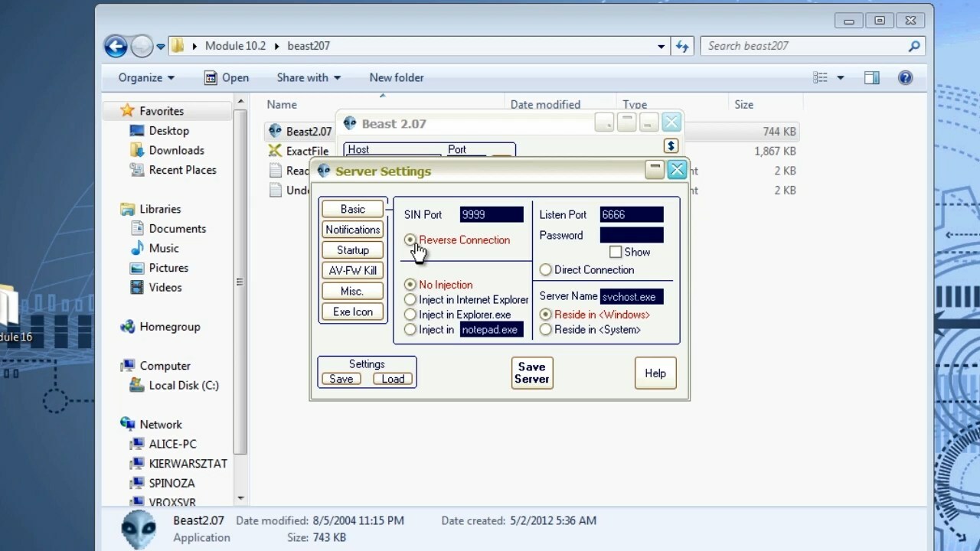Open SPINOZA network computer
The width and height of the screenshot is (980, 551).
(171, 484)
